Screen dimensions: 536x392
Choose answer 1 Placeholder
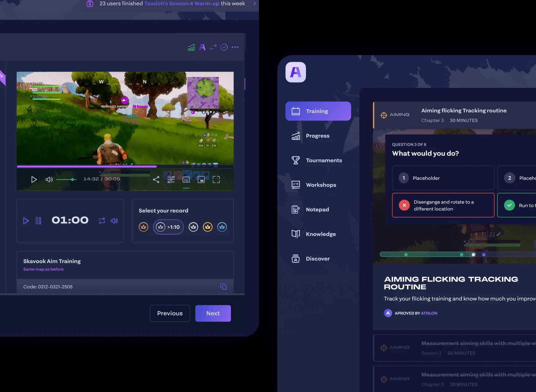click(443, 178)
